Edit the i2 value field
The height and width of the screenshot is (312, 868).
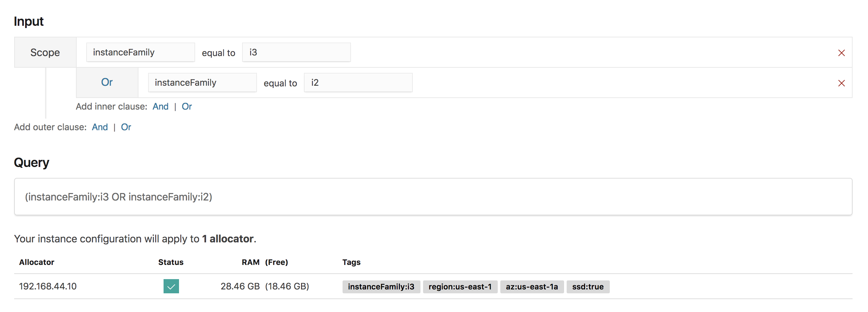[358, 83]
